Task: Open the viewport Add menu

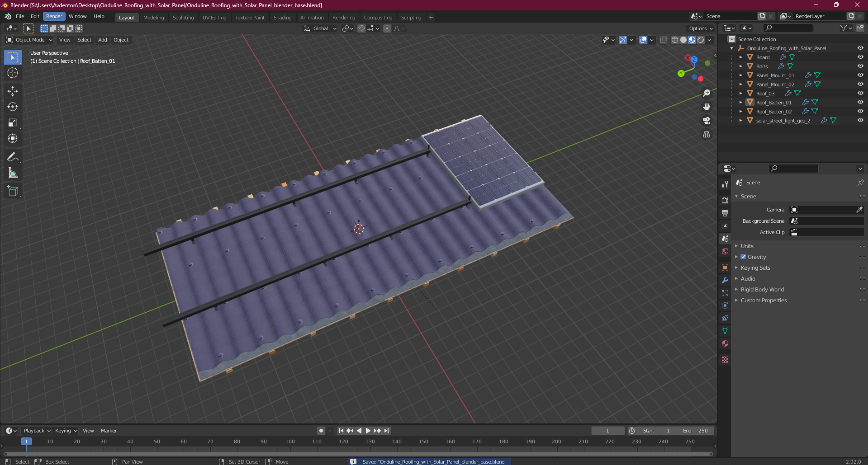Action: coord(103,40)
